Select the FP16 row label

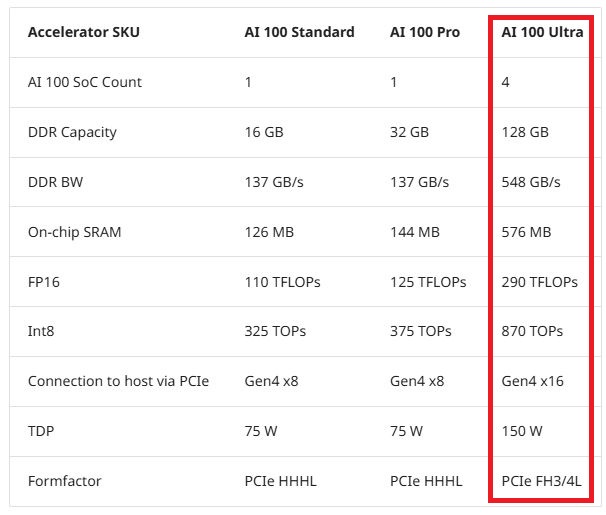click(44, 282)
